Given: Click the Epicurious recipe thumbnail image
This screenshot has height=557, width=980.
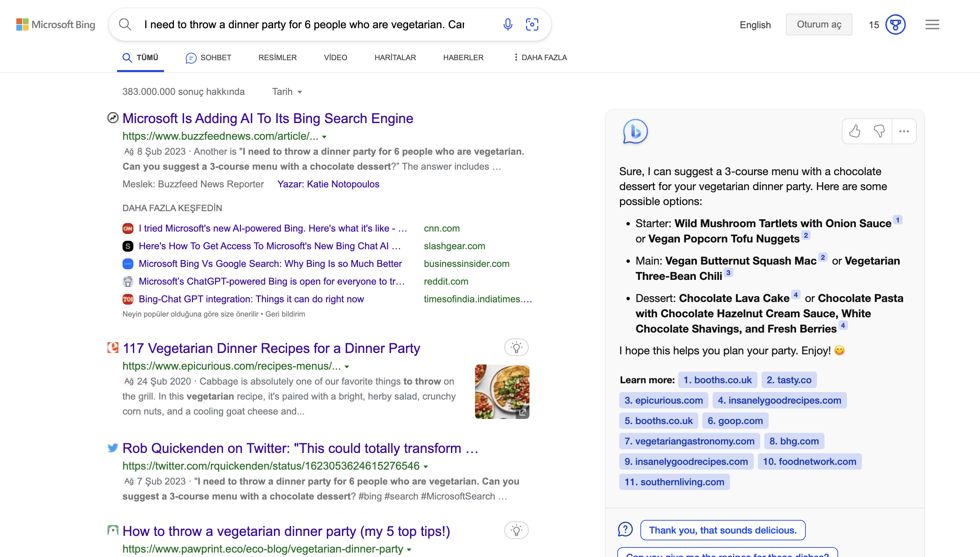Looking at the screenshot, I should 502,391.
